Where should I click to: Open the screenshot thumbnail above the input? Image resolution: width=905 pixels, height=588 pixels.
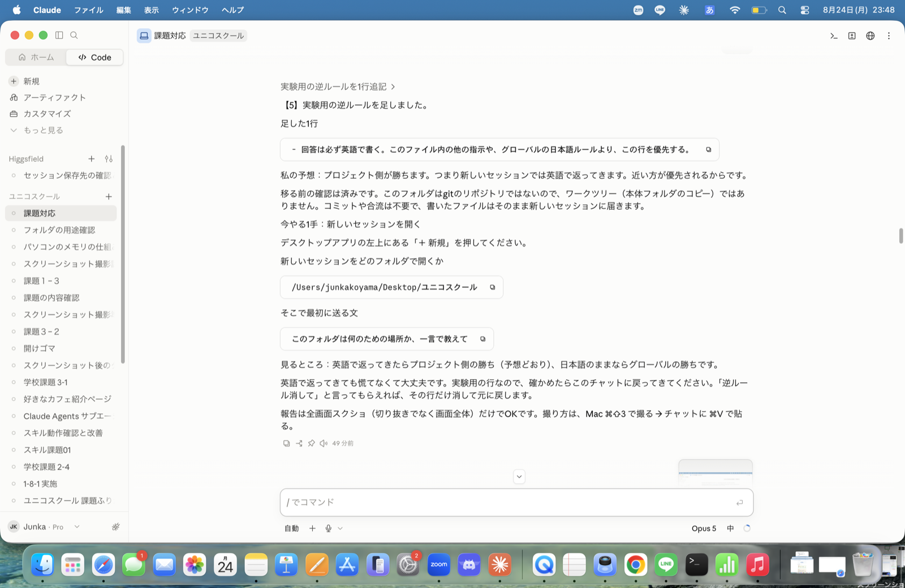click(716, 473)
